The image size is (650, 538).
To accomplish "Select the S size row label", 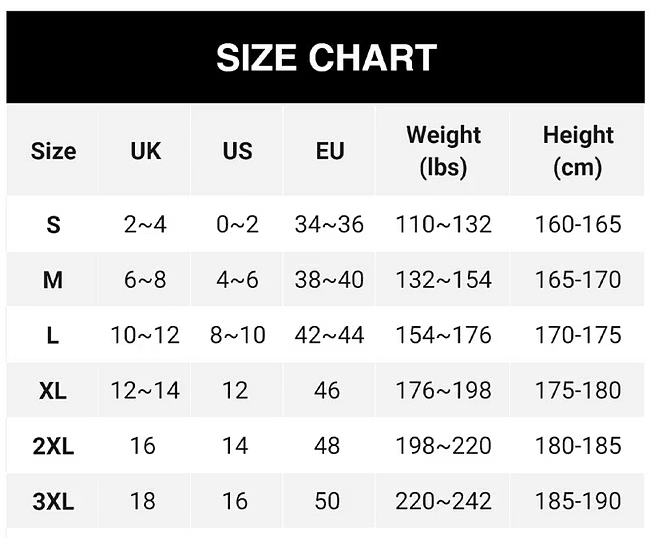I will pyautogui.click(x=53, y=225).
